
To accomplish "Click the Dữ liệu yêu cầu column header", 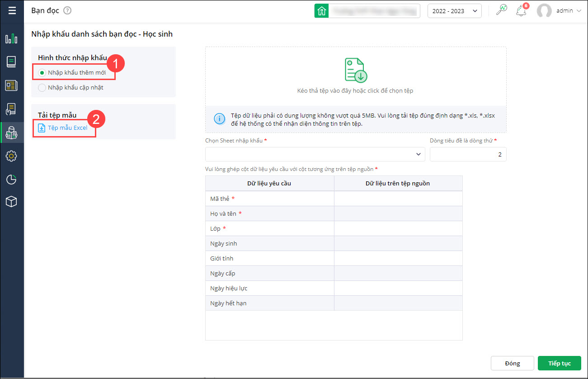I will click(x=269, y=184).
